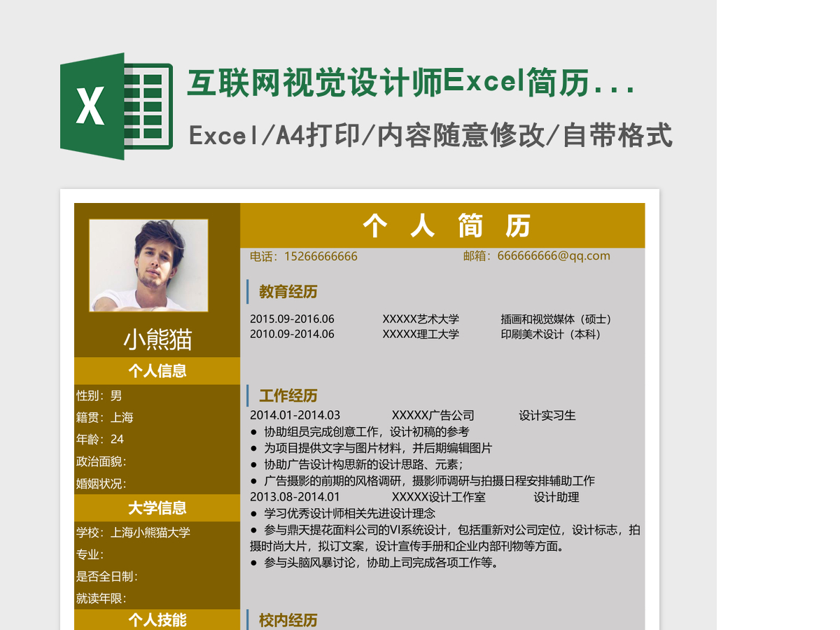
Task: Click bullet starting '参与鼎天提花面料公司的VI系统设计'
Action: (445, 538)
